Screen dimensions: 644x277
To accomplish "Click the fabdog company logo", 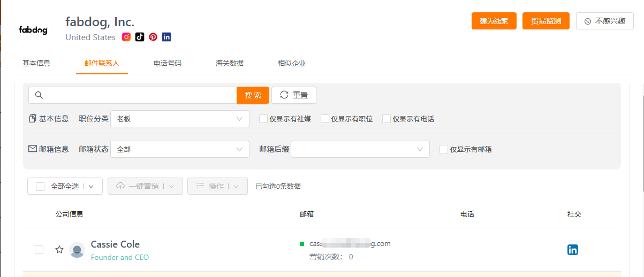I will point(33,30).
